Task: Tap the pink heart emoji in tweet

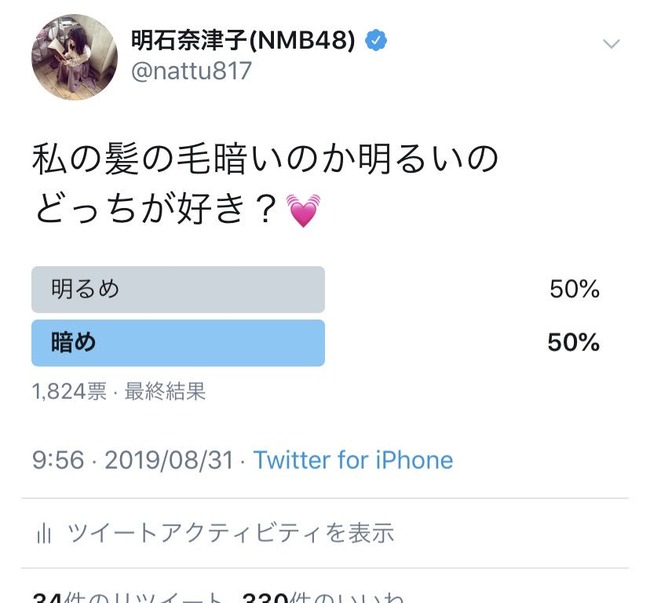Action: pos(303,210)
